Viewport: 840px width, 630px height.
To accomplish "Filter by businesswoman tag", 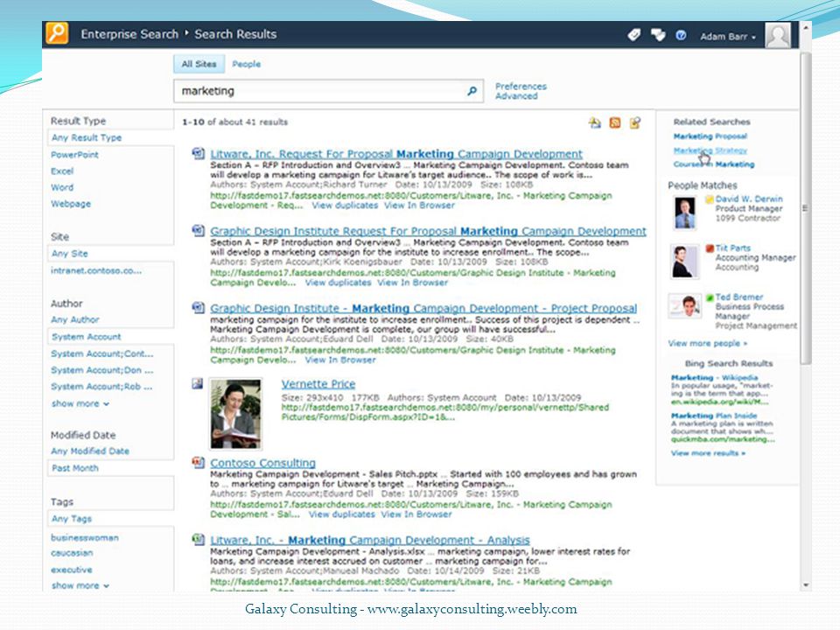I will pos(85,538).
